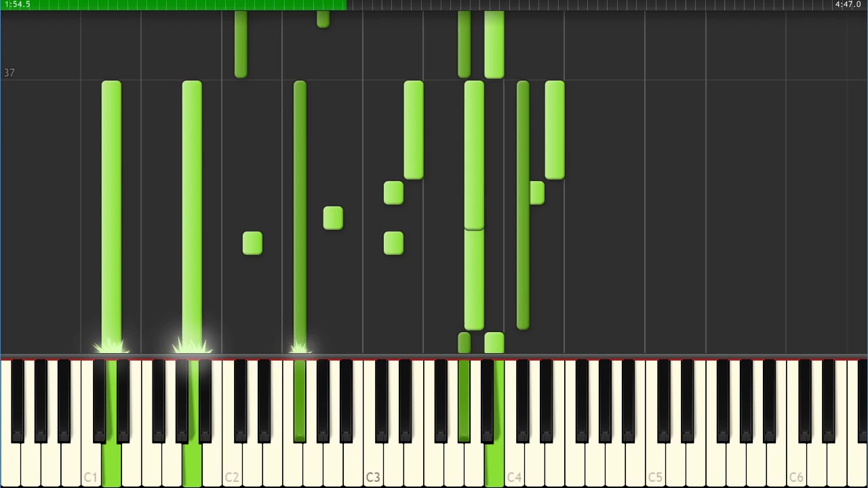This screenshot has height=488, width=868.
Task: Click the white key labeled C6
Action: [796, 461]
